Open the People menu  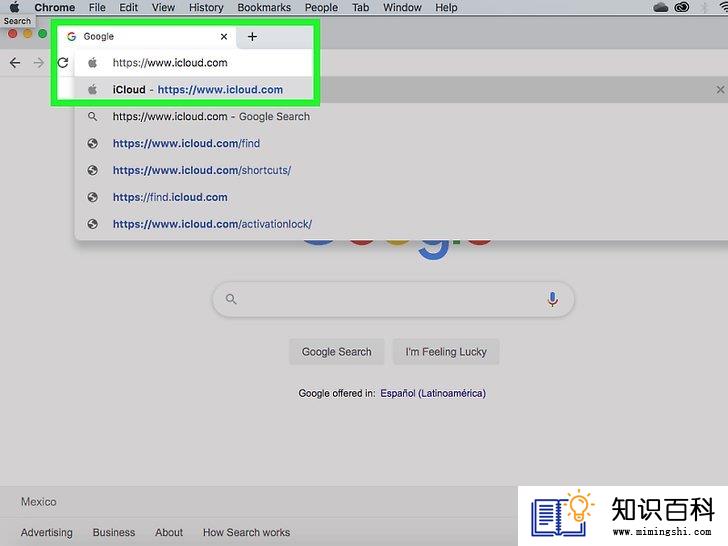click(321, 7)
